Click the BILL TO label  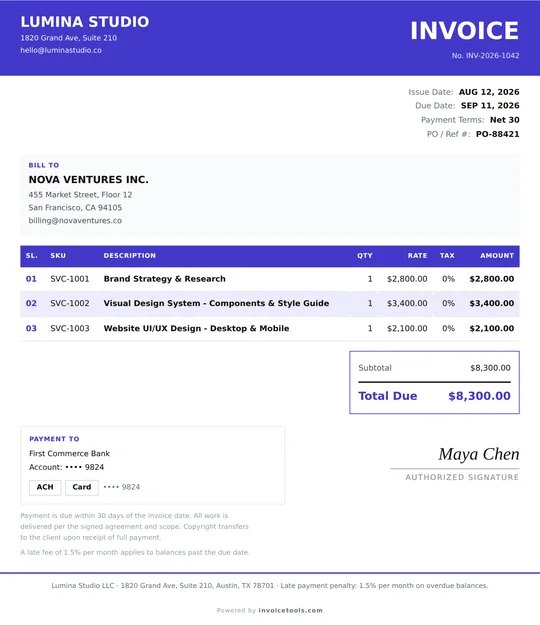coord(44,165)
